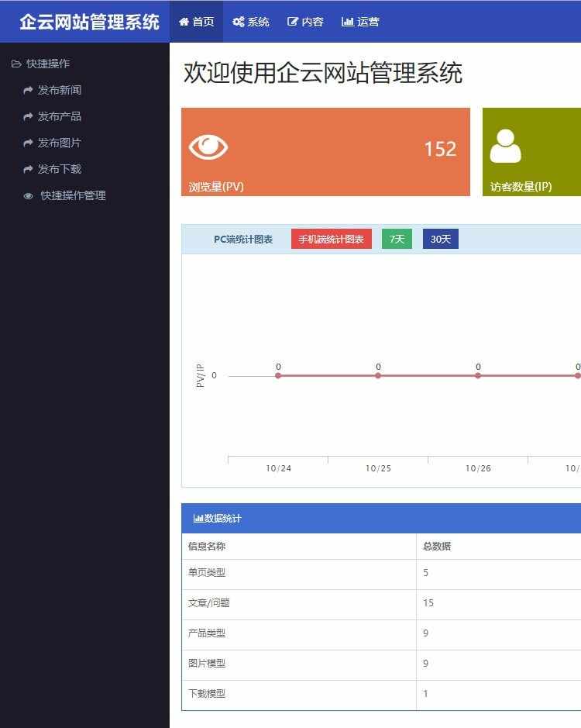This screenshot has width=581, height=728.
Task: Click the PV/IP axis title
Action: [200, 375]
